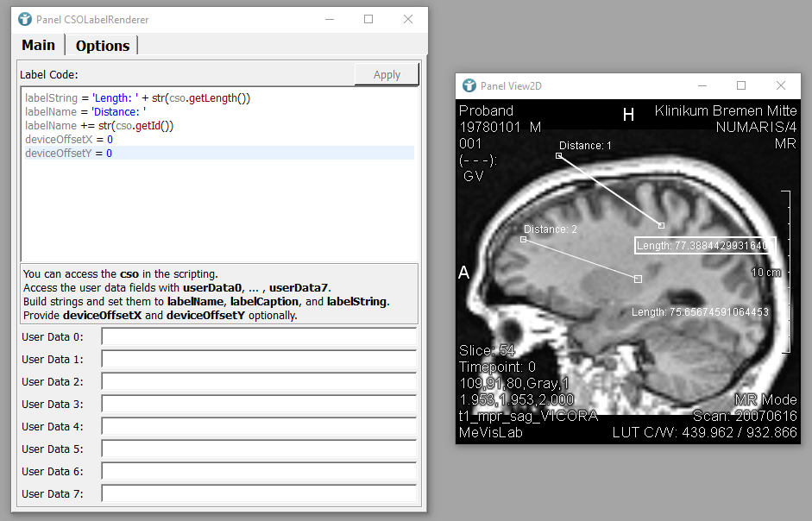This screenshot has height=521, width=812.
Task: Click start handle of Distance 1 line
Action: 559,156
